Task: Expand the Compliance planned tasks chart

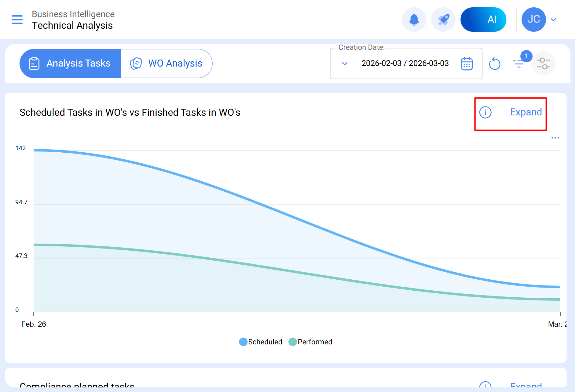Action: [x=526, y=386]
